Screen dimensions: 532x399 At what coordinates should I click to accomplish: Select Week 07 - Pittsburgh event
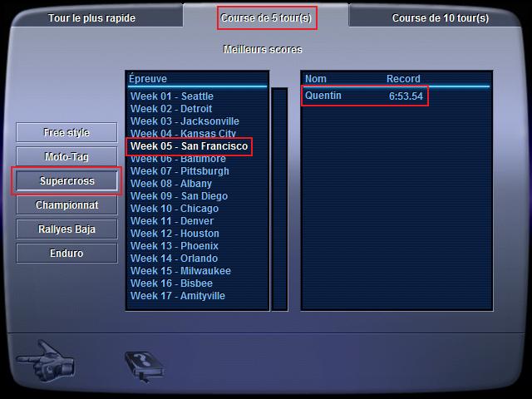point(180,171)
